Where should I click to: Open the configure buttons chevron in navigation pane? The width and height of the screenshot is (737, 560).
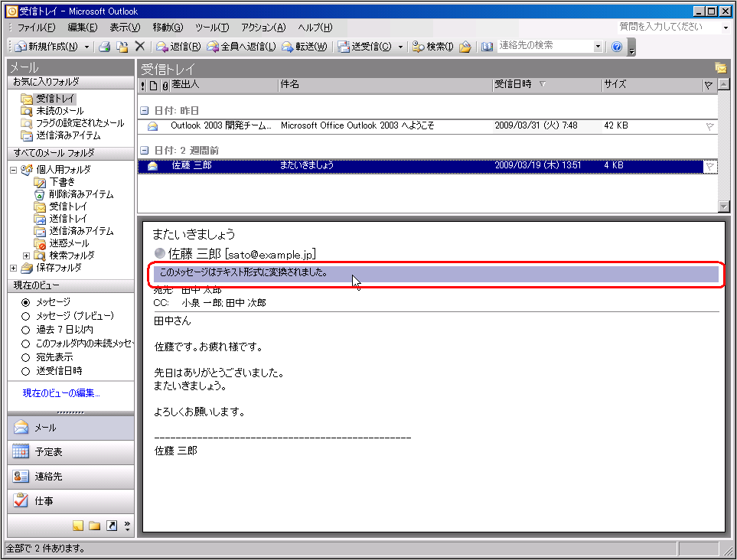pos(127,526)
